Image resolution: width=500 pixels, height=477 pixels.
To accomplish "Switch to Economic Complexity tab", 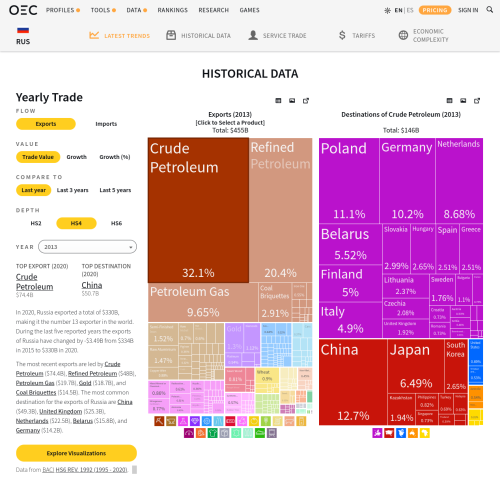I will 424,35.
